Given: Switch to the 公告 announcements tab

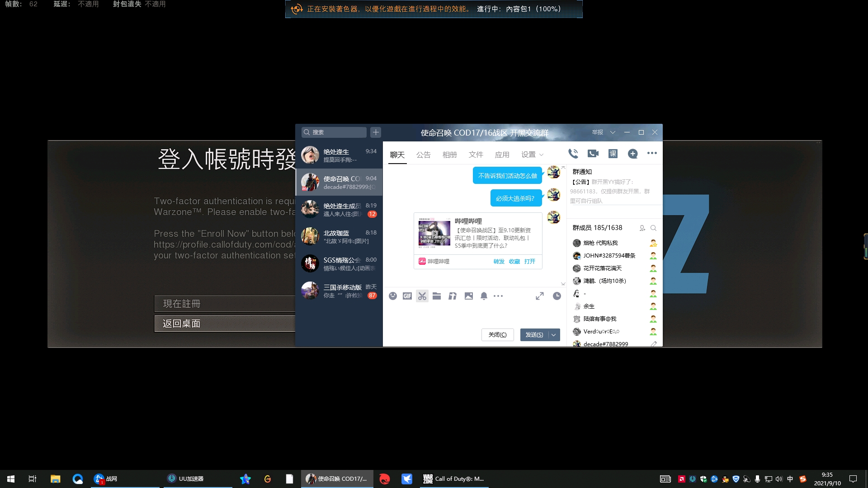Looking at the screenshot, I should point(424,155).
